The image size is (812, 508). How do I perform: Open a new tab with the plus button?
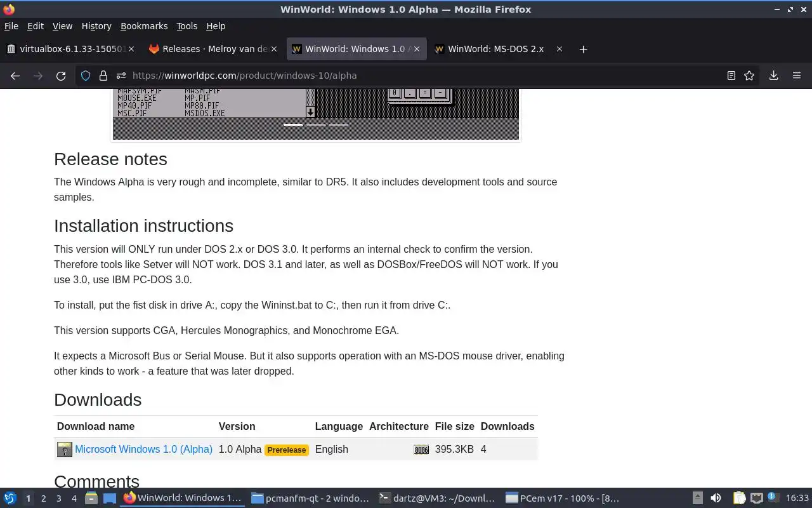click(583, 49)
